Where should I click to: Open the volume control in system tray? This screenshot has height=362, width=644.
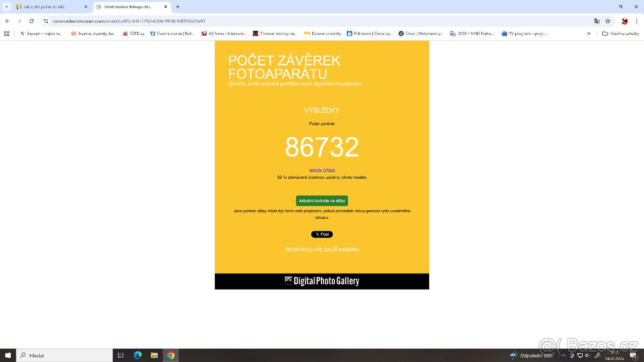[589, 355]
